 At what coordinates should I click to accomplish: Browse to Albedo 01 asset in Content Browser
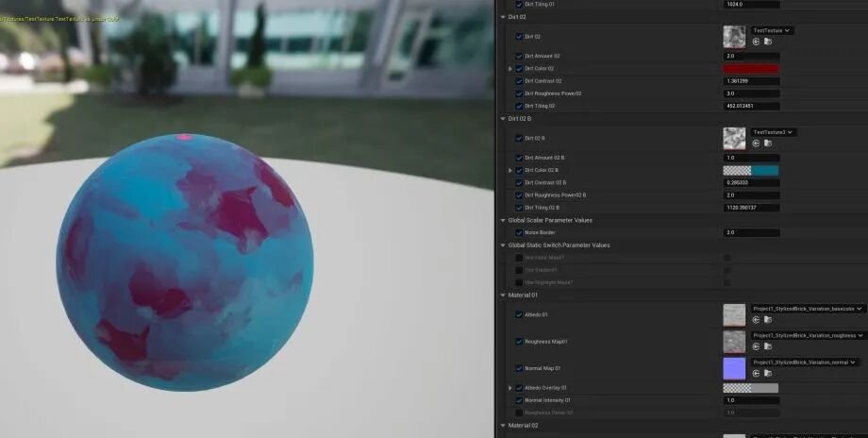(768, 319)
